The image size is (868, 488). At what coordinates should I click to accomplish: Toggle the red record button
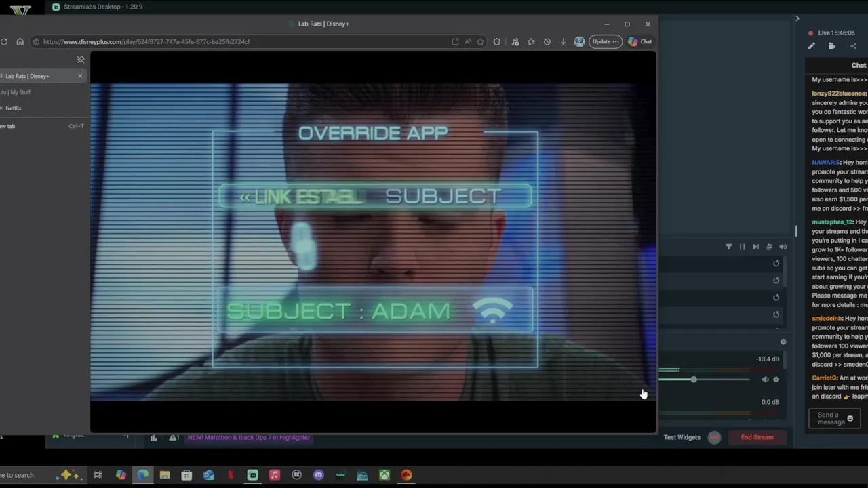point(714,438)
